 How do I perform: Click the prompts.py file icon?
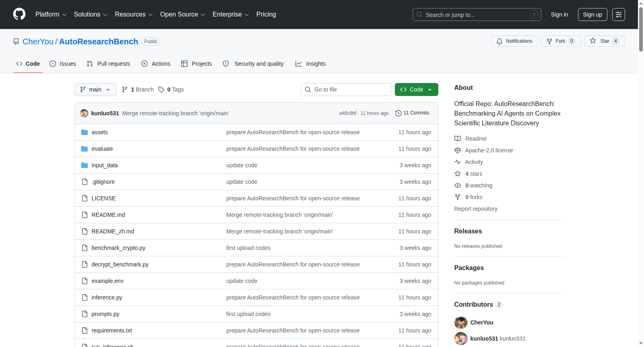coord(85,314)
